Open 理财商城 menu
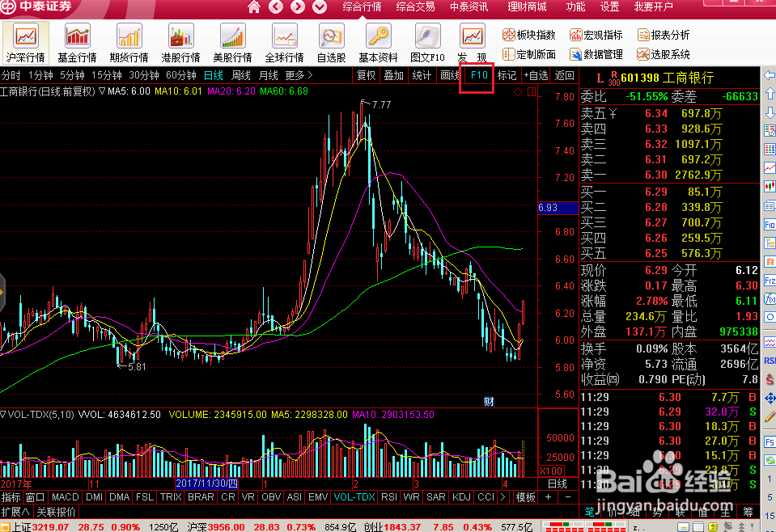776x532 pixels. point(527,7)
